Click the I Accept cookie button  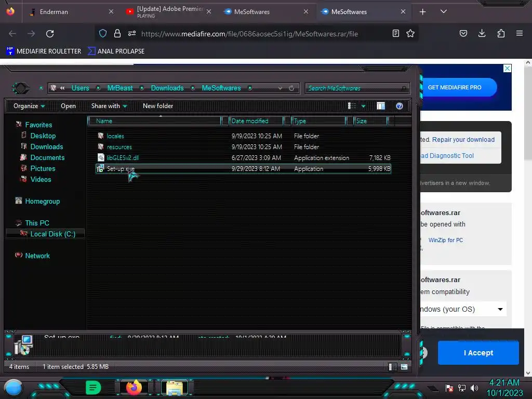[478, 353]
